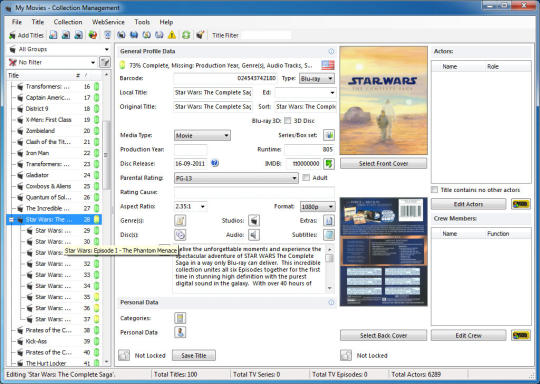Open the Extras editor icon

click(x=329, y=220)
